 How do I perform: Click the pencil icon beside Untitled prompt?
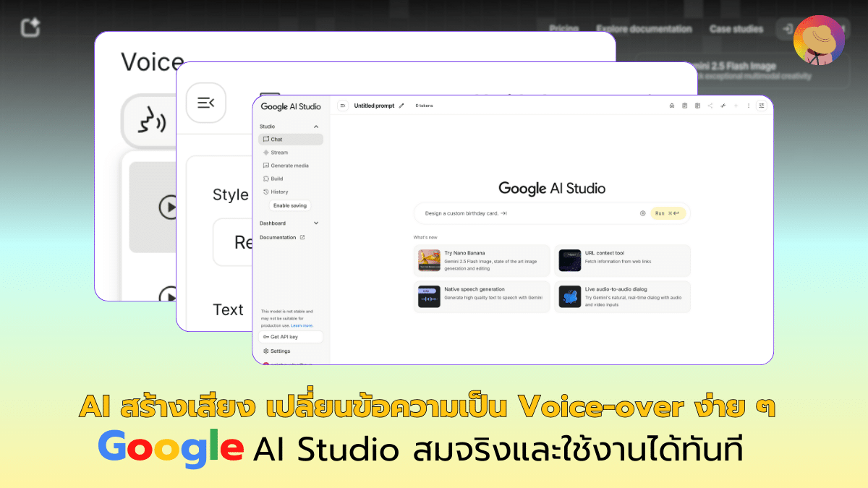point(401,106)
